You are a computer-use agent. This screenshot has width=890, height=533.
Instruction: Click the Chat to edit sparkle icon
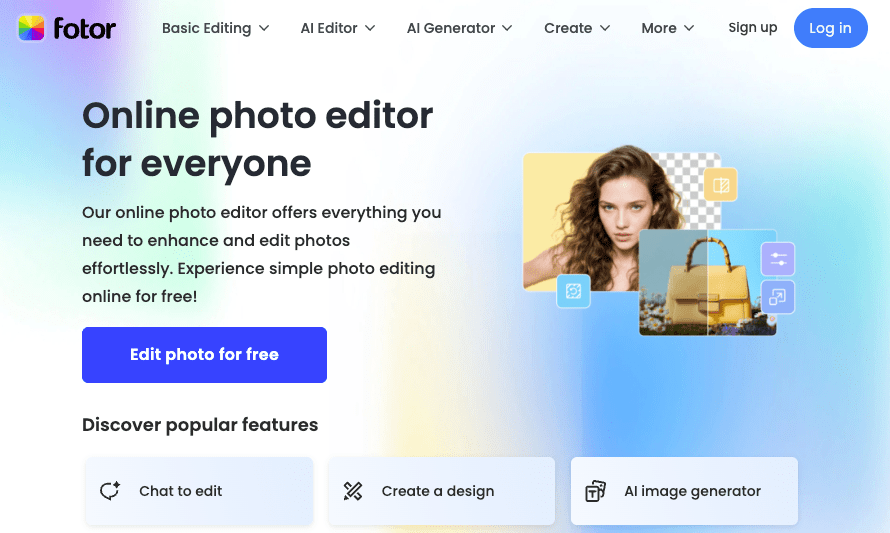point(110,491)
